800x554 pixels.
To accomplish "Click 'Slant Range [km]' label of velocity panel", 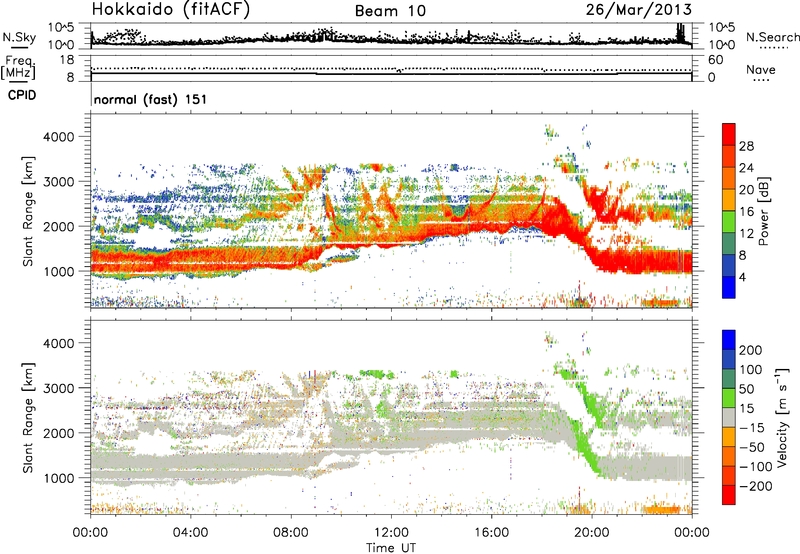I will (x=28, y=417).
